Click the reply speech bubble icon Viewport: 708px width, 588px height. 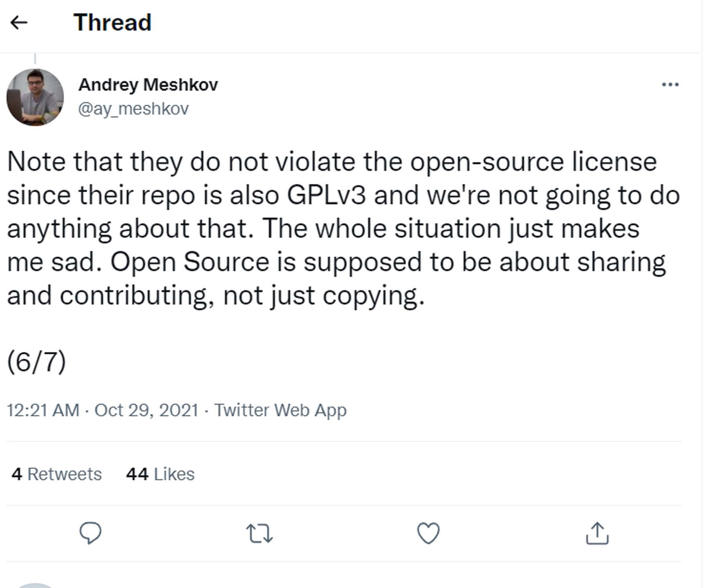(91, 533)
